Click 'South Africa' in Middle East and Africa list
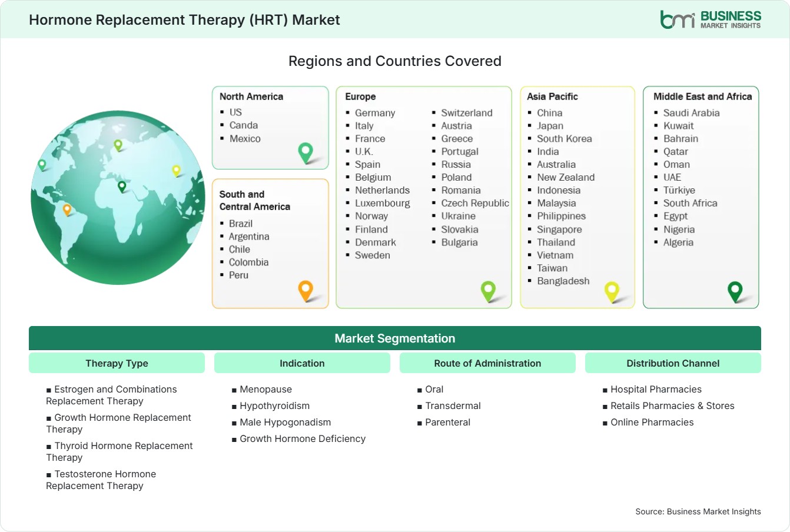The image size is (790, 532). coord(691,204)
